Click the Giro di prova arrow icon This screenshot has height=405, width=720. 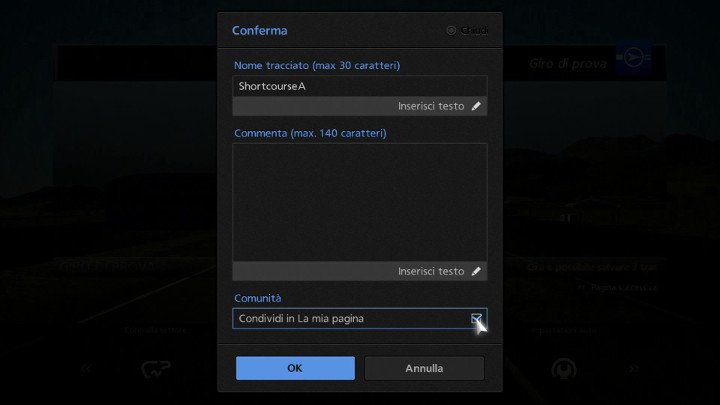coord(633,60)
